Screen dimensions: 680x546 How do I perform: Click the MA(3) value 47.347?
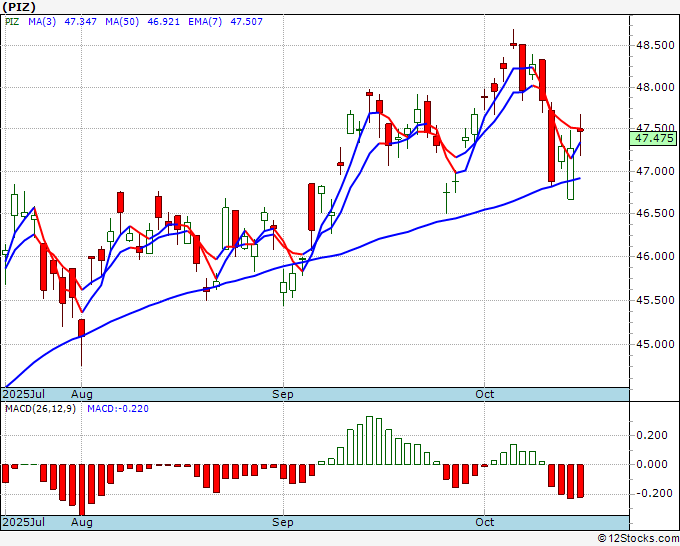coord(80,22)
